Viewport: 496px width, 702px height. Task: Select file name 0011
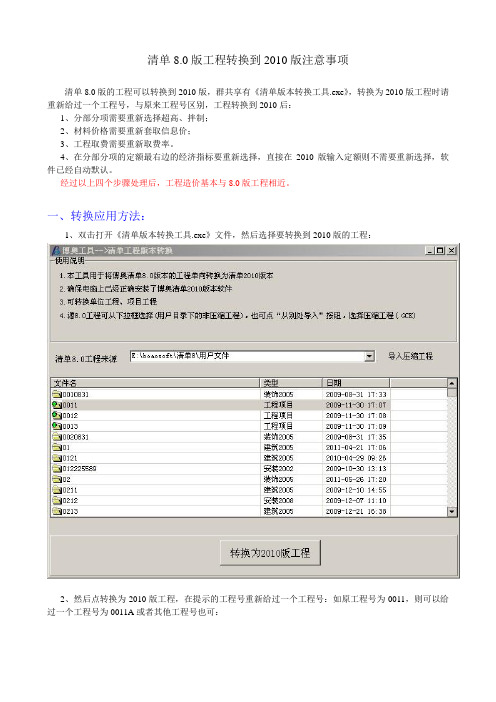click(70, 405)
